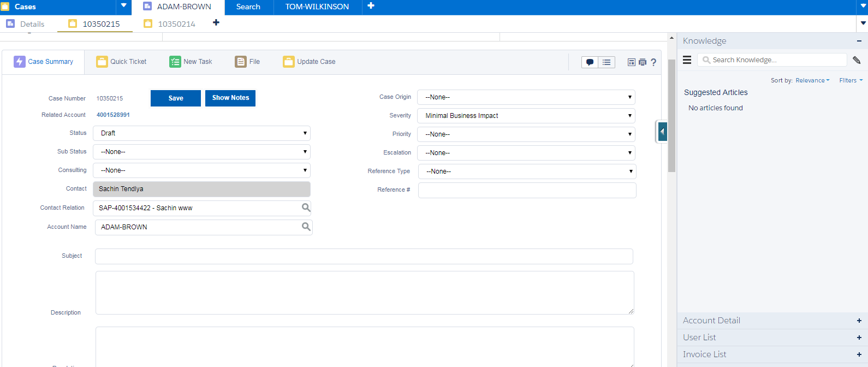This screenshot has width=868, height=367.
Task: Click the Contact Relation lookup magnifier
Action: coord(306,208)
